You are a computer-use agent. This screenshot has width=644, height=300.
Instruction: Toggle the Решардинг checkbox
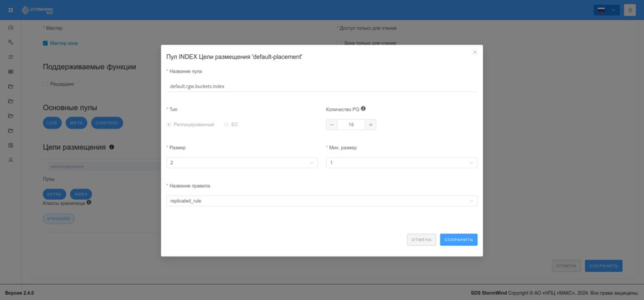[x=45, y=84]
